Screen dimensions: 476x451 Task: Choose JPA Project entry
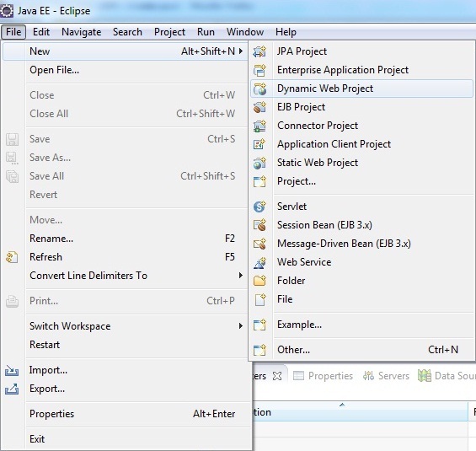coord(361,51)
